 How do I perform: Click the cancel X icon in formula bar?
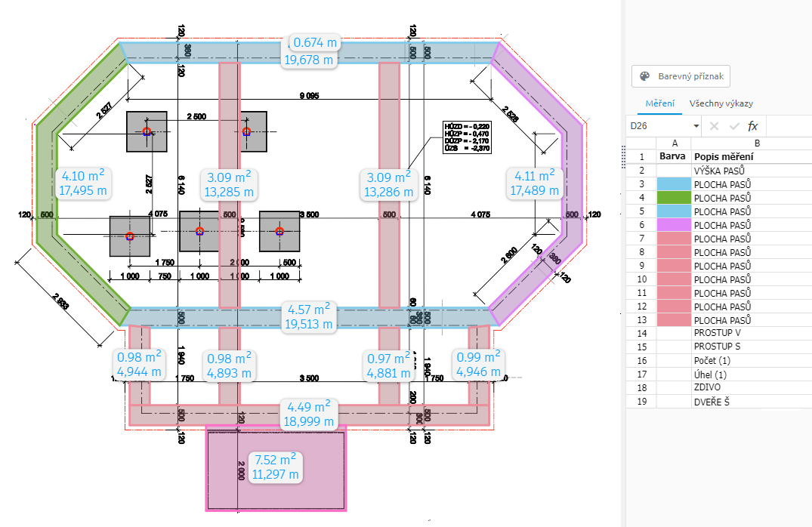(x=714, y=126)
